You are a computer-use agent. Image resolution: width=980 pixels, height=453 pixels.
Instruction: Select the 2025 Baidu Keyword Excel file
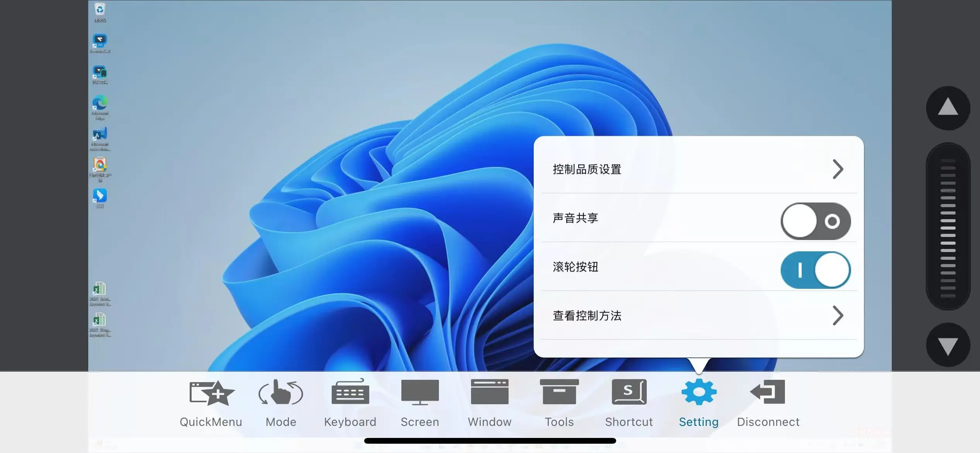pos(100,294)
